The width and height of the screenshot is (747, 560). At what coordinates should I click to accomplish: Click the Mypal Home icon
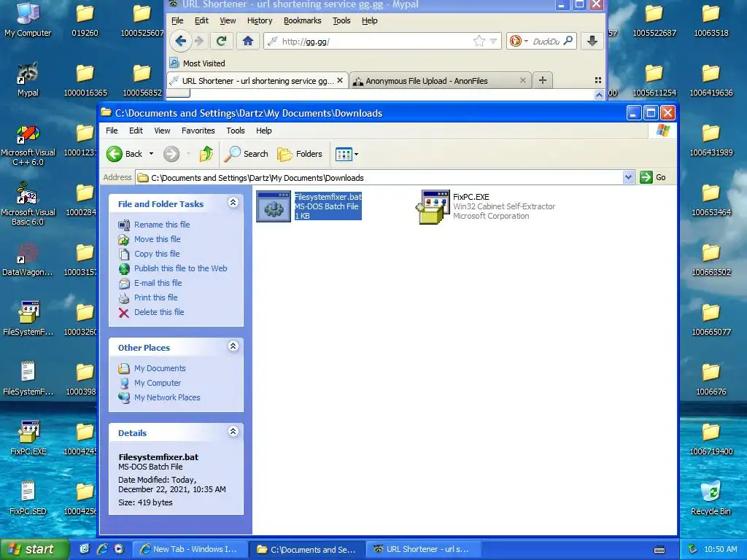(248, 41)
